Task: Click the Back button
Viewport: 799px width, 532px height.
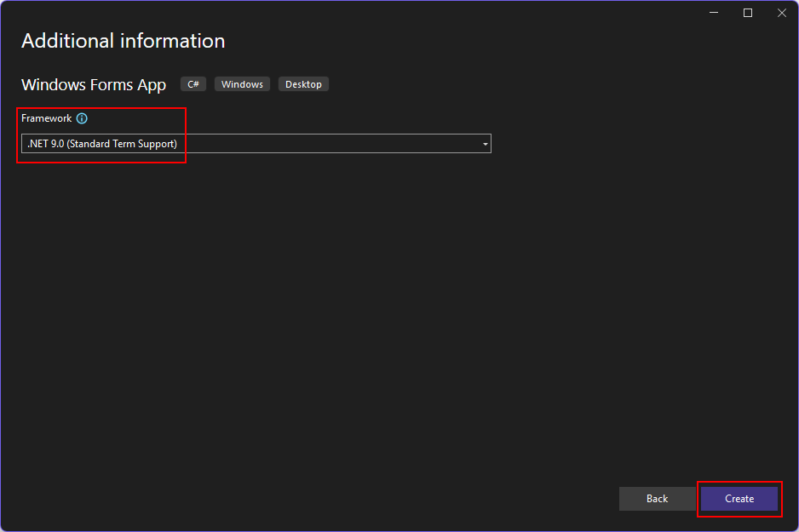Action: click(657, 499)
